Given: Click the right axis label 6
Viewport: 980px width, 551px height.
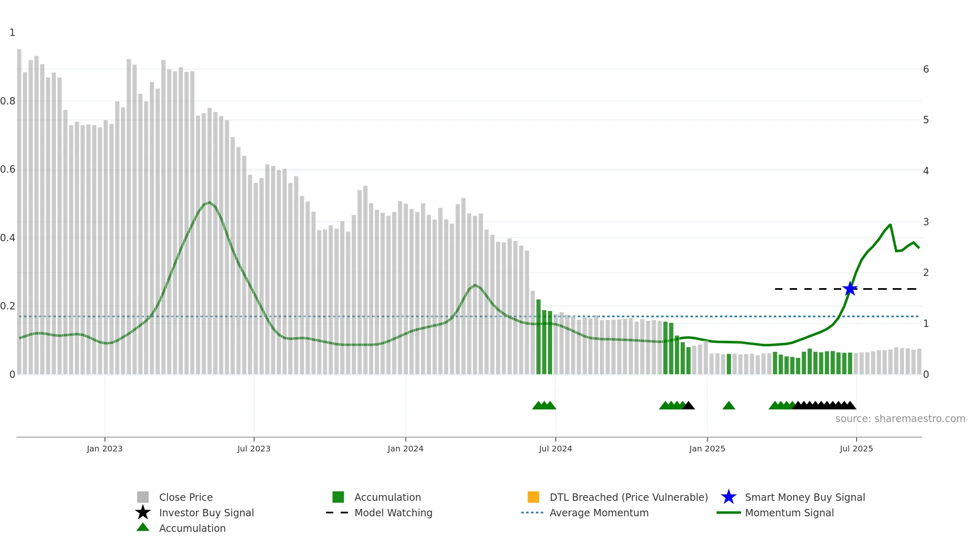Looking at the screenshot, I should [x=926, y=69].
